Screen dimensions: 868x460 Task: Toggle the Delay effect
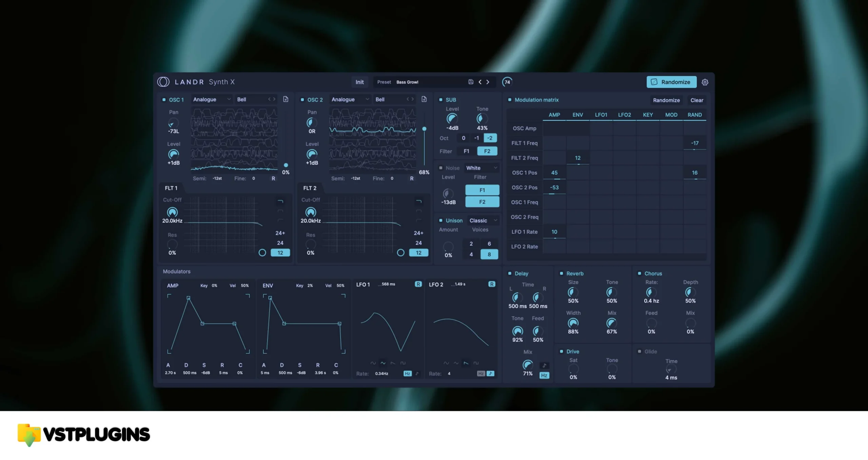point(510,273)
